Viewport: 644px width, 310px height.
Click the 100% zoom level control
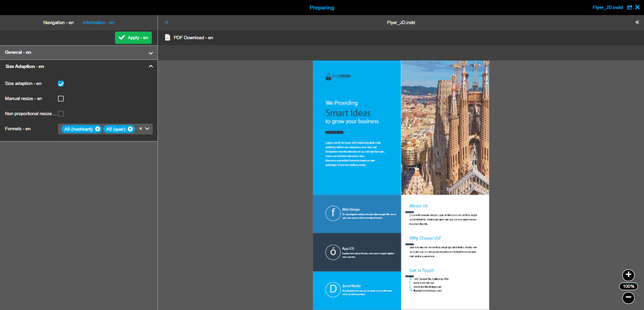[x=628, y=286]
